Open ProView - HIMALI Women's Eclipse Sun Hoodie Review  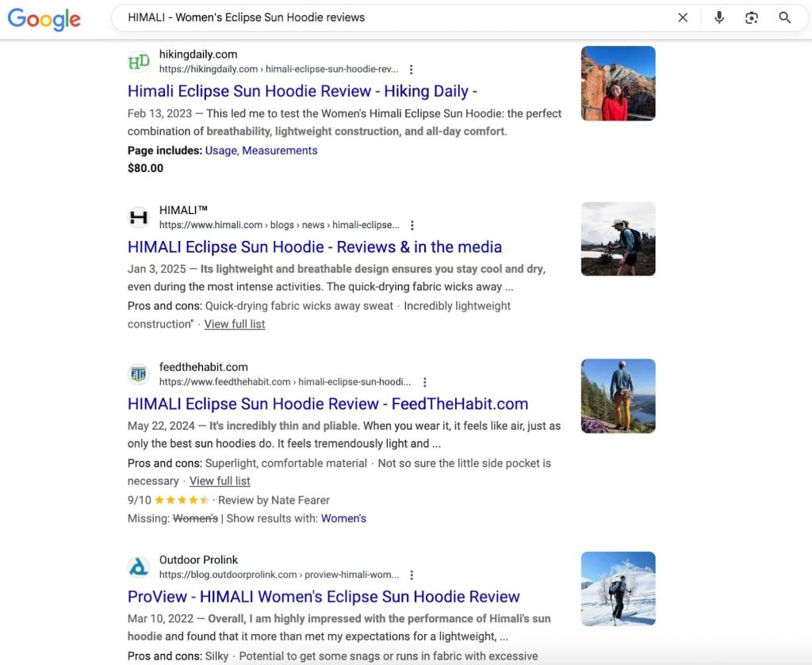(x=324, y=597)
